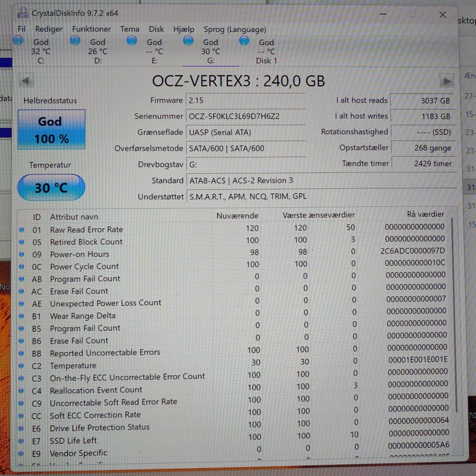Select drive G: at 30 °C
The image size is (476, 476).
[210, 51]
